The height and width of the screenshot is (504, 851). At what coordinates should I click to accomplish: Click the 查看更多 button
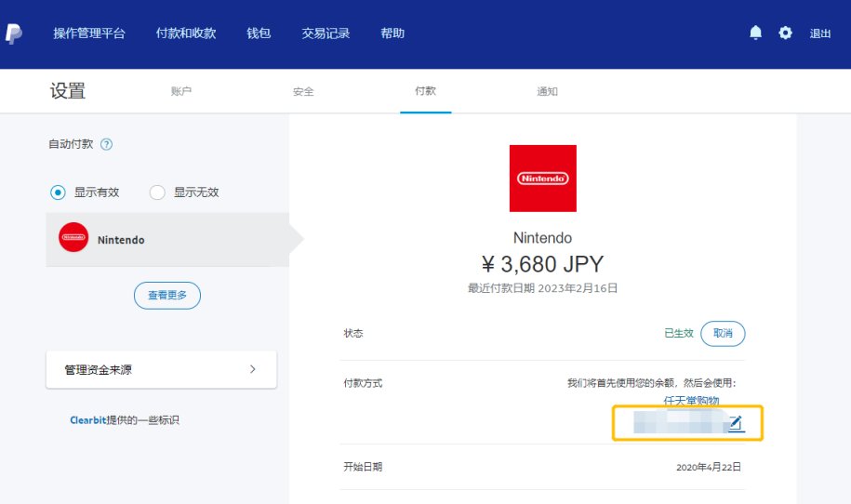pyautogui.click(x=167, y=295)
